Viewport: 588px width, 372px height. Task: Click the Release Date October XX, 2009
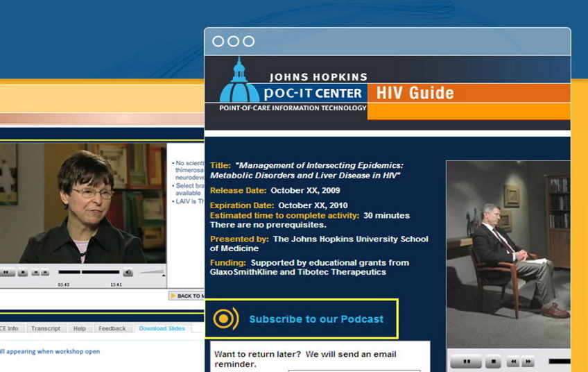tap(275, 190)
